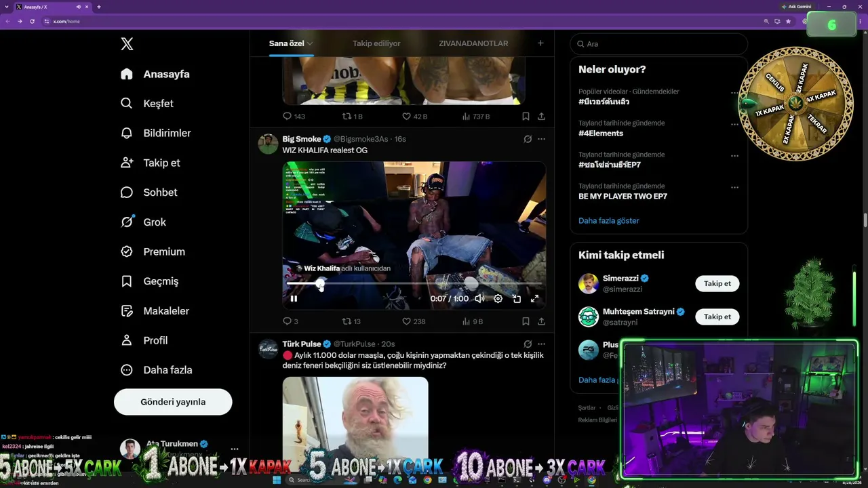Mute the Anasayfa / X browser tab
This screenshot has width=868, height=488.
coord(79,7)
